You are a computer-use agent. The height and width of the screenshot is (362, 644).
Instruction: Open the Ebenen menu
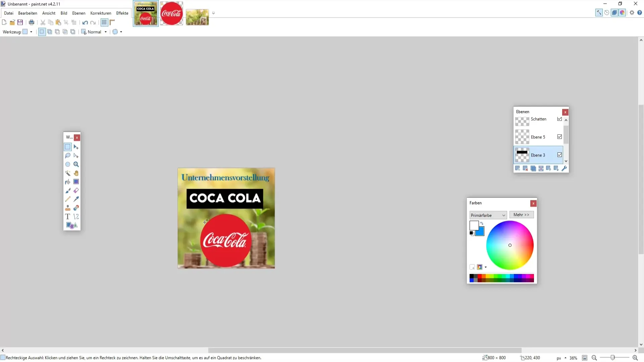tap(79, 13)
